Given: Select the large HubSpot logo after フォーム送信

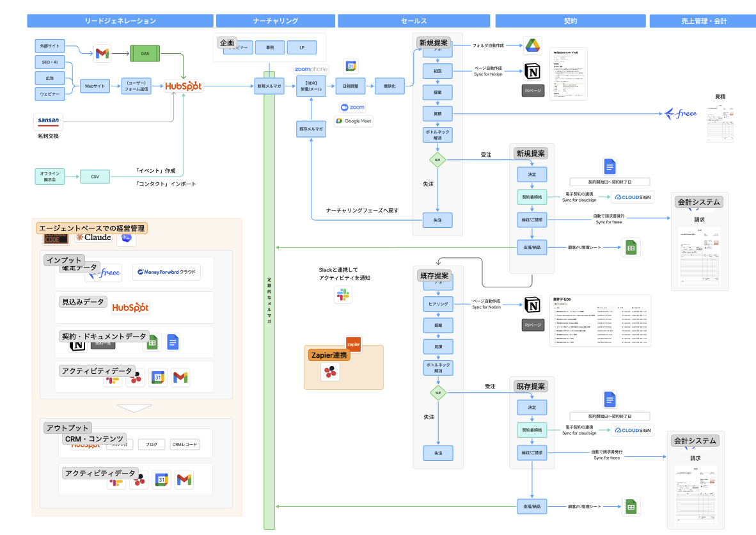Looking at the screenshot, I should point(183,86).
